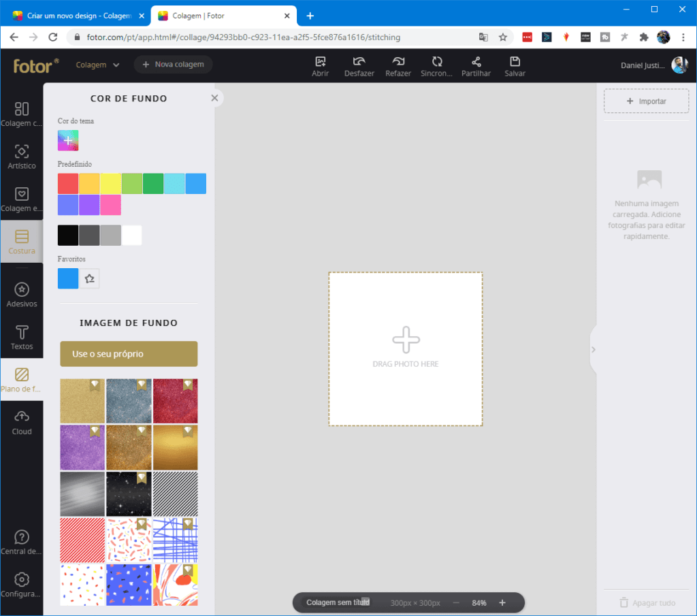The height and width of the screenshot is (616, 697).
Task: Open the Artístico collage mode
Action: coord(21,157)
